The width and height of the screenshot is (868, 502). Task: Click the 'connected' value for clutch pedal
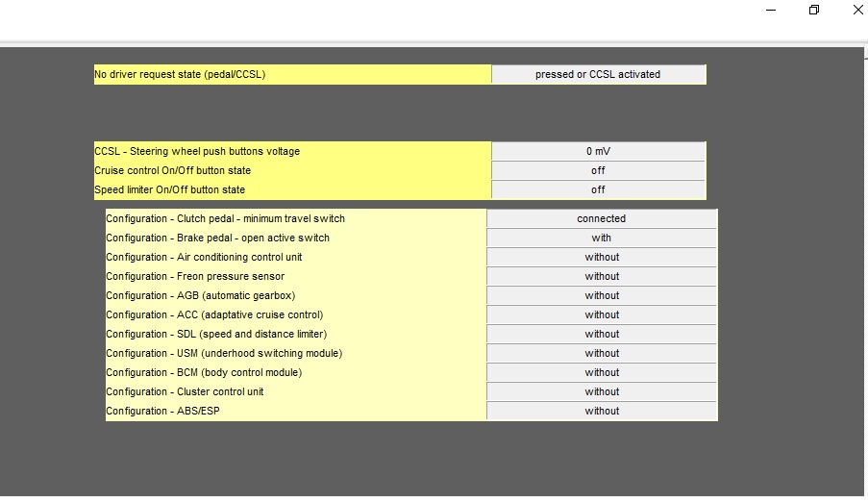(602, 219)
